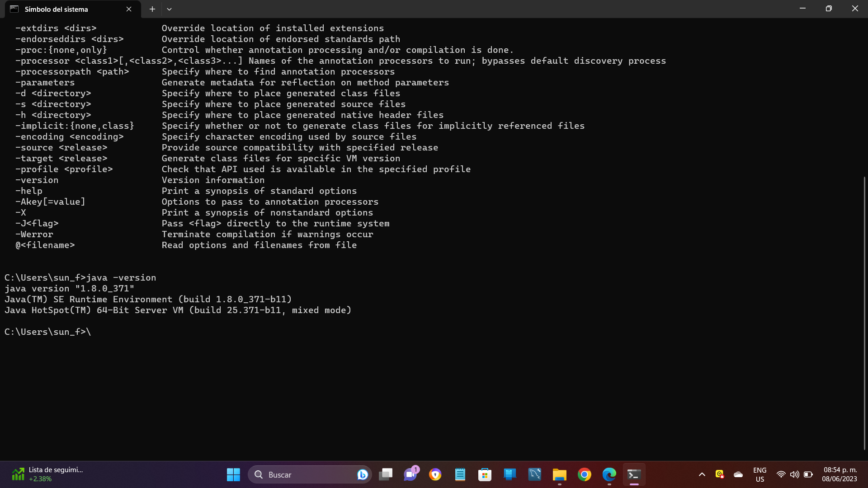
Task: Open Notepad from taskbar
Action: (460, 474)
